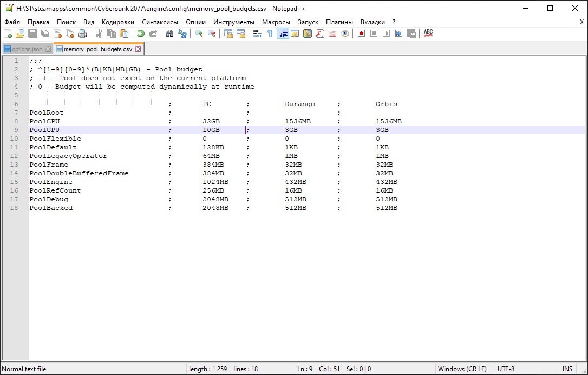588x375 pixels.
Task: Click the Windows (CR LF) status field
Action: pyautogui.click(x=462, y=369)
